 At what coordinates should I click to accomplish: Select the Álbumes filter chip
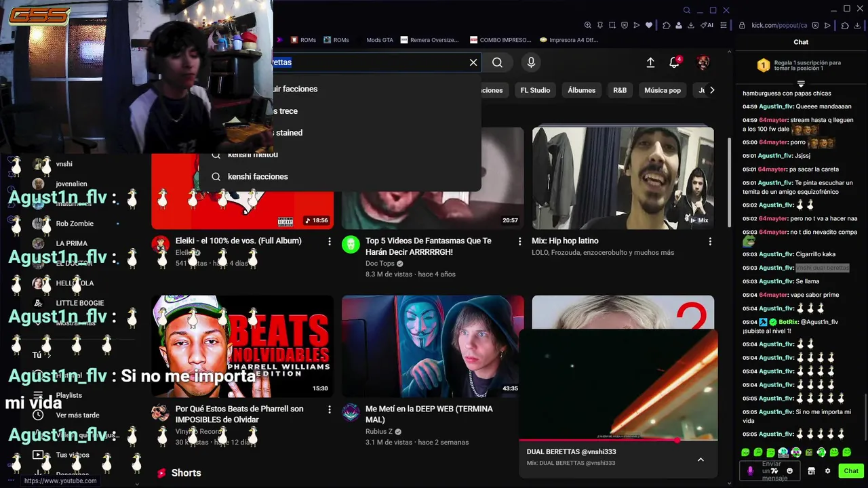coord(581,90)
